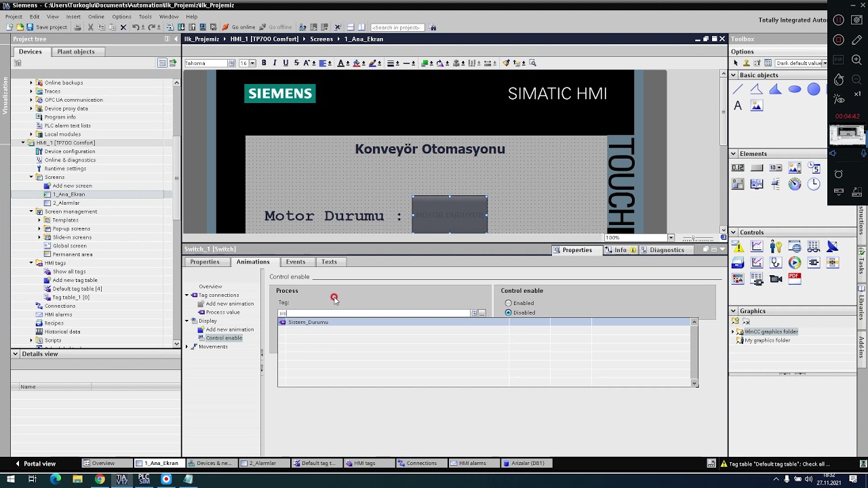Select the Disabled radio button
868x488 pixels.
[x=508, y=312]
